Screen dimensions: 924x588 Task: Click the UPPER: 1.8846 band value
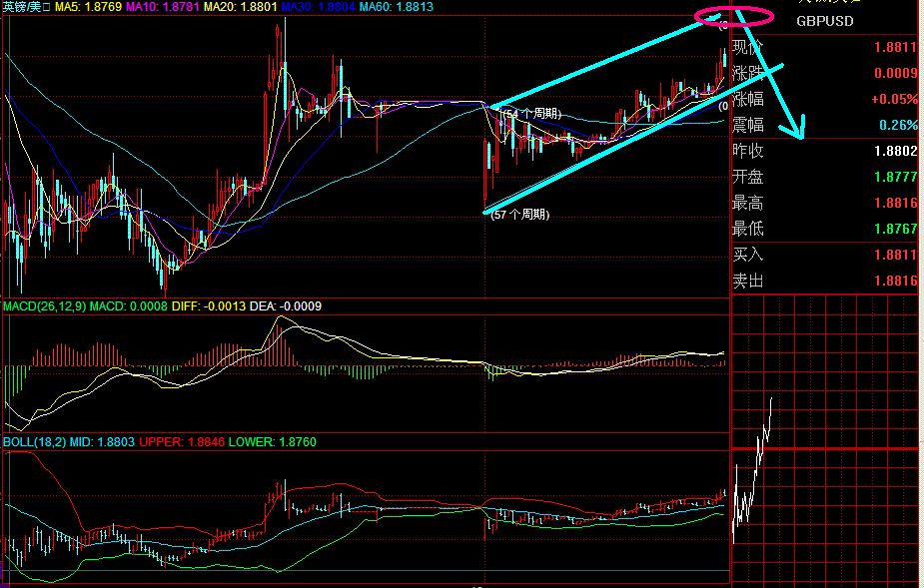(182, 442)
